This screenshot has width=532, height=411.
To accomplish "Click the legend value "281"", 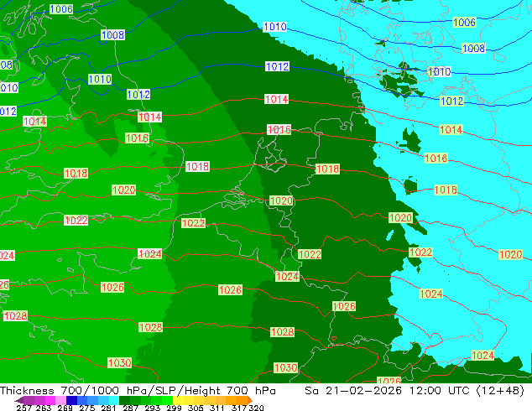I will pos(108,408).
